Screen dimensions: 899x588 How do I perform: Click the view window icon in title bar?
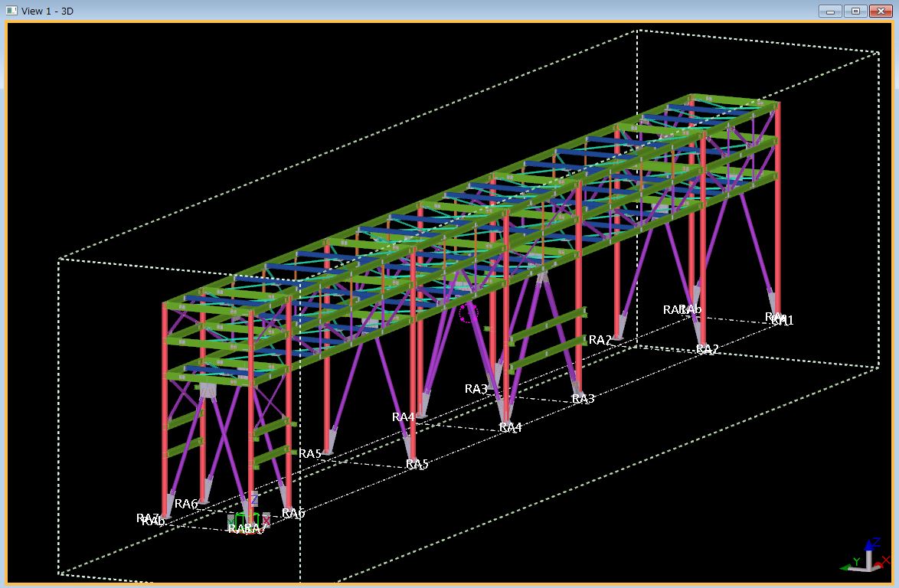(11, 11)
